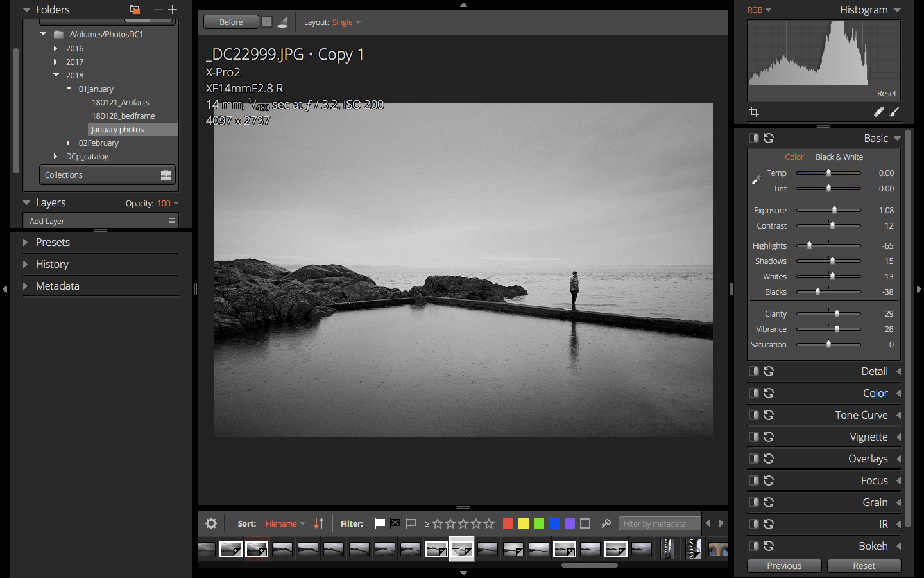Filter by the red color label
Screen dimensions: 924x578
pyautogui.click(x=508, y=523)
